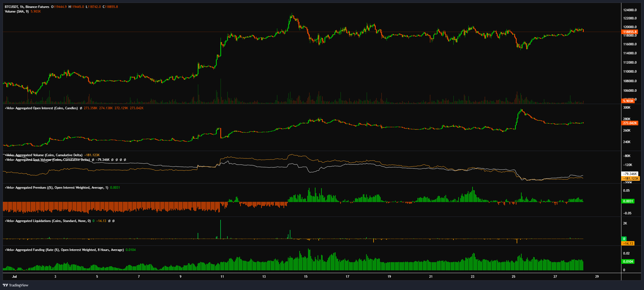Click the -181.123K value beside Aggregated Volume
The image size is (644, 290).
(92, 155)
